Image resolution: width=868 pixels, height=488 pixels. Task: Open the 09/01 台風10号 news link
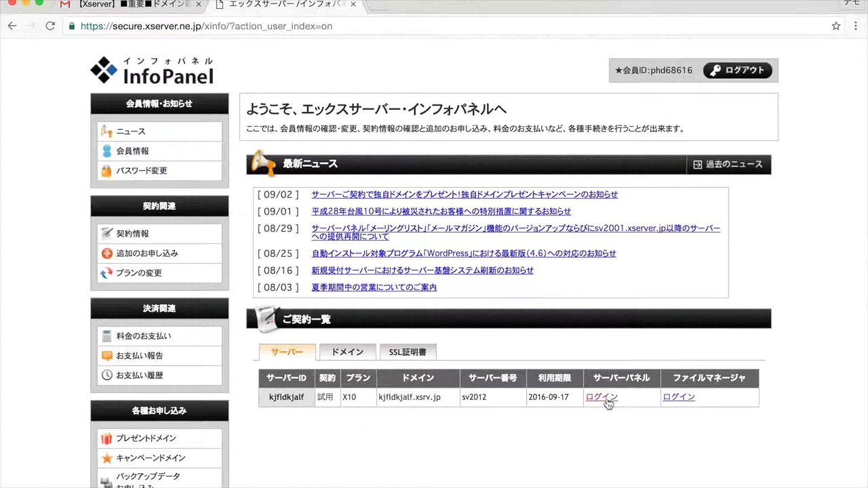(441, 211)
